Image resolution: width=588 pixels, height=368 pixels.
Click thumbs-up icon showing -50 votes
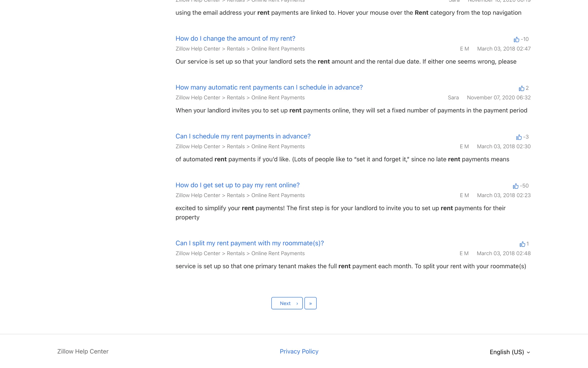click(515, 186)
